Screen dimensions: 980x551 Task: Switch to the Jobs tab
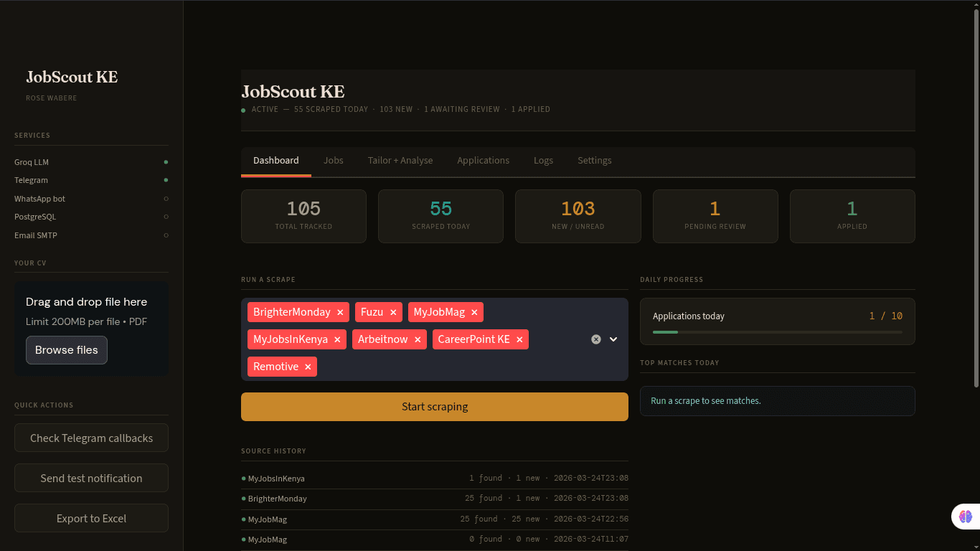pos(333,160)
